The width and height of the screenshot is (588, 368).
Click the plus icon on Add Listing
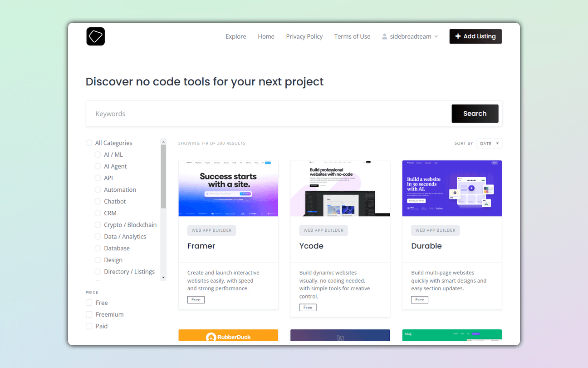point(458,36)
